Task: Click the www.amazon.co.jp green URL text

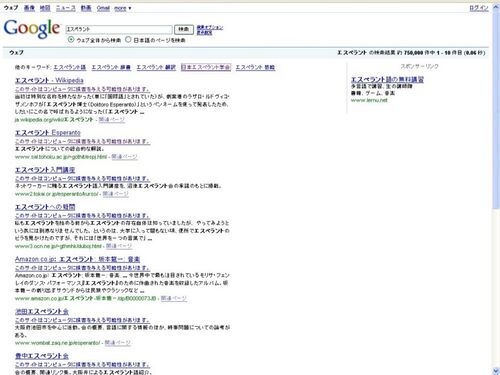Action: pyautogui.click(x=85, y=299)
